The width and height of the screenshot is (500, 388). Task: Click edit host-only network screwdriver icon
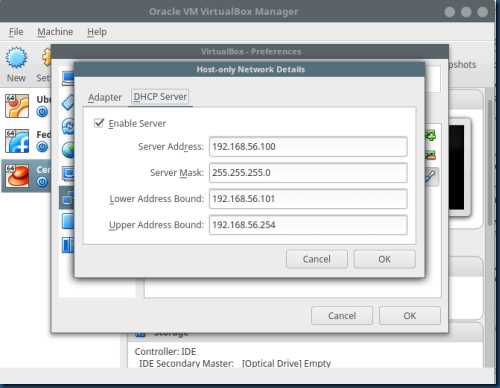tap(431, 176)
